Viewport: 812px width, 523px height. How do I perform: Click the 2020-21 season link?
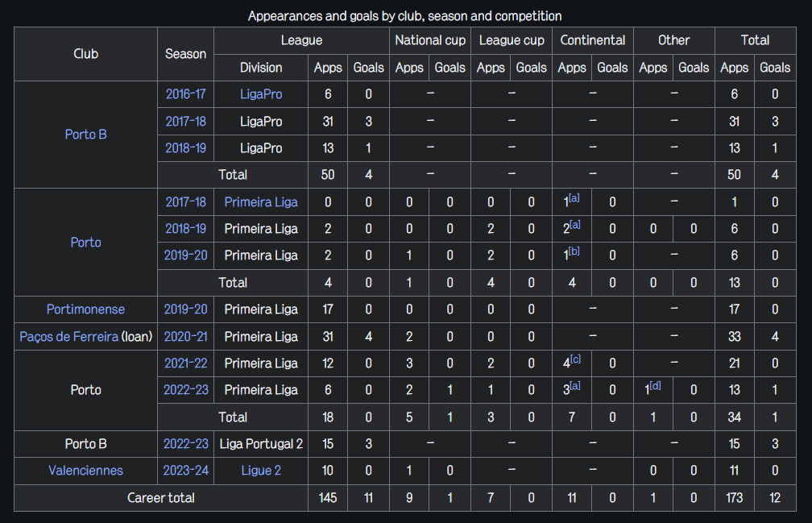click(185, 337)
